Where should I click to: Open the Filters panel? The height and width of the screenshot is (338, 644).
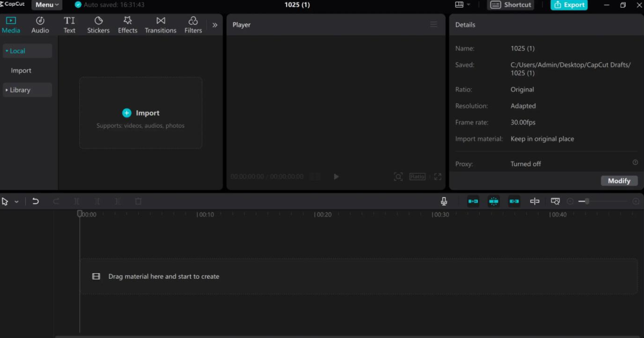193,25
